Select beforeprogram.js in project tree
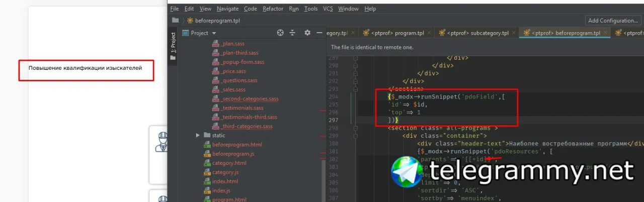Screen dimensions: 644x202 233,154
